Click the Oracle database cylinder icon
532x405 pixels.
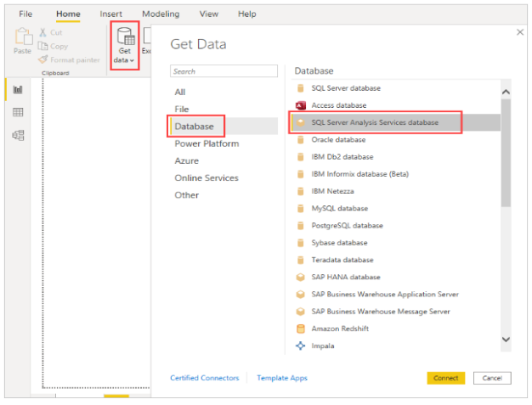pyautogui.click(x=300, y=139)
